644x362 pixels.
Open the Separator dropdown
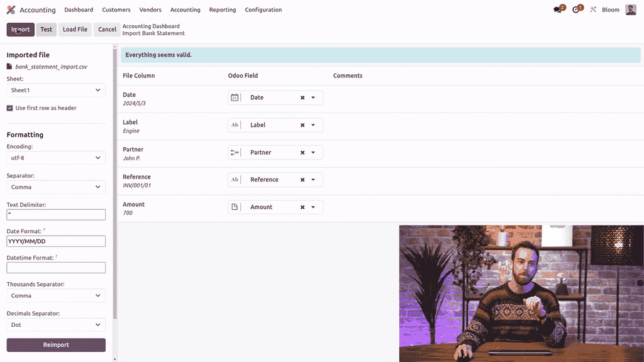56,187
